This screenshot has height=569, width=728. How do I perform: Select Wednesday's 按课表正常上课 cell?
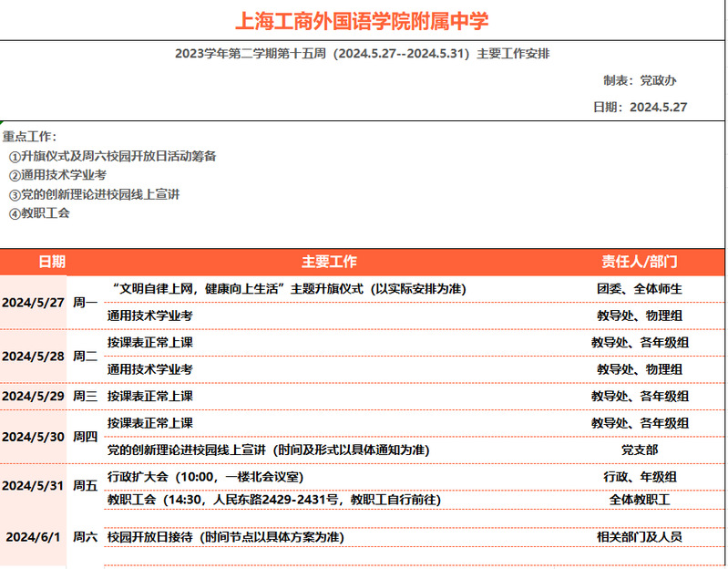[x=150, y=397]
